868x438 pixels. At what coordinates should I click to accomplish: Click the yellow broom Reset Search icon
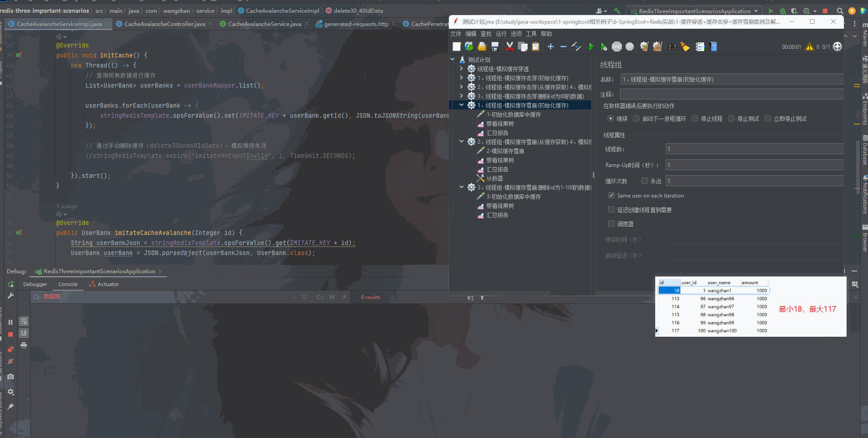tap(685, 47)
